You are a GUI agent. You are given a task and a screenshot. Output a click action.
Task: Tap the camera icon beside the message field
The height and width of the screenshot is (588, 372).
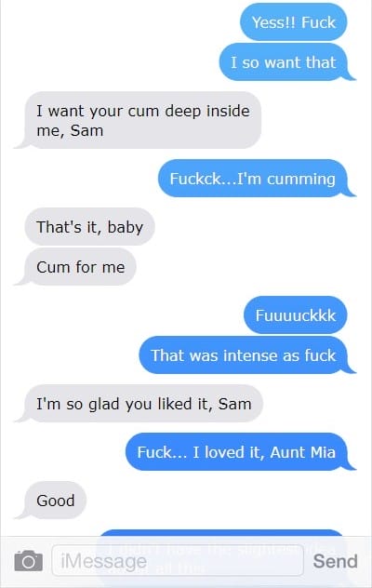pyautogui.click(x=29, y=561)
